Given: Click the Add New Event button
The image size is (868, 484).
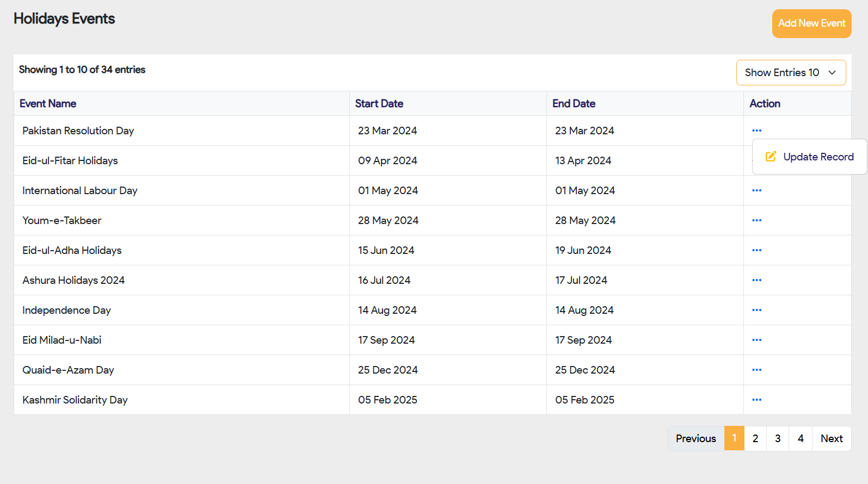Looking at the screenshot, I should 811,23.
